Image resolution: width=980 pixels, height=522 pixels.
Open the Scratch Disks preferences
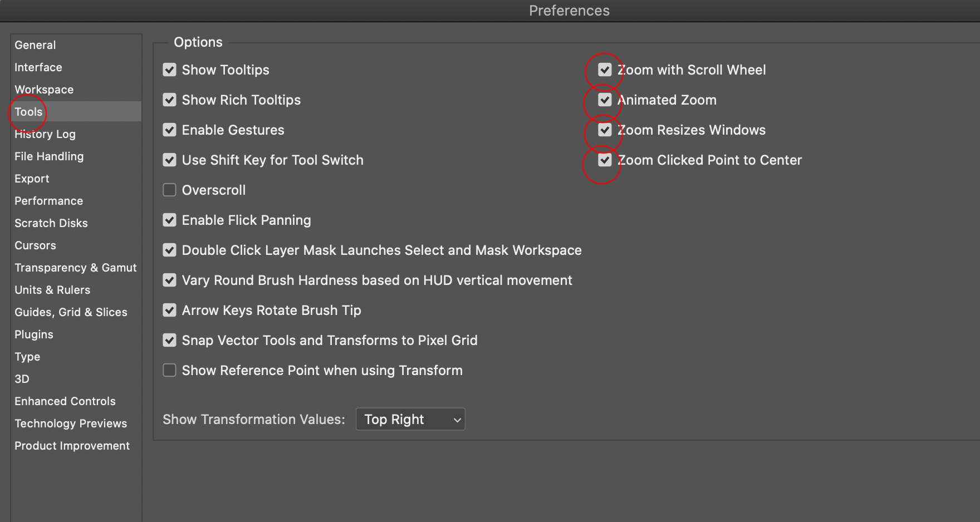[51, 223]
